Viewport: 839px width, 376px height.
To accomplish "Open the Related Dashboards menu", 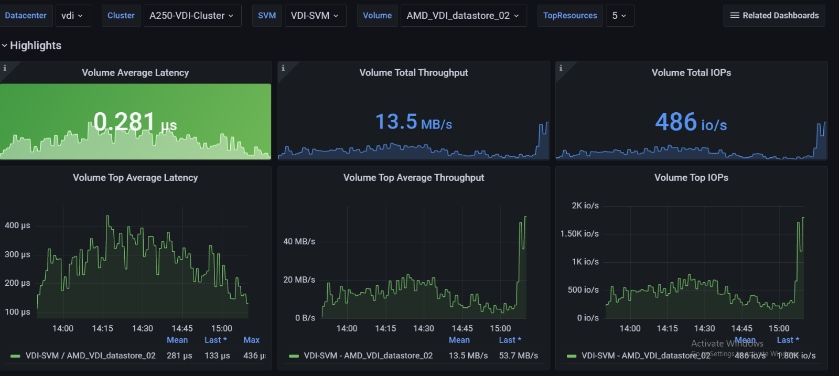I will 774,16.
